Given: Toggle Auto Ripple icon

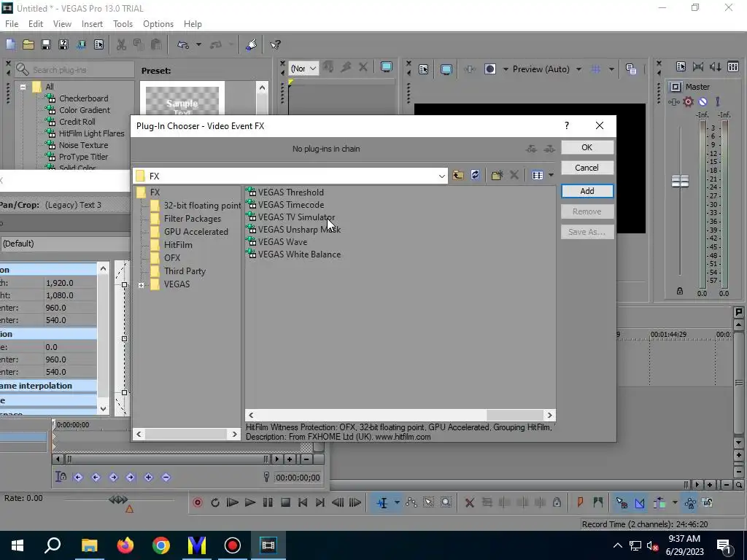Looking at the screenshot, I should 659,502.
